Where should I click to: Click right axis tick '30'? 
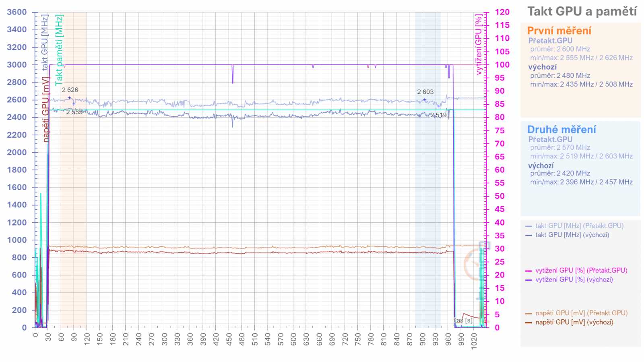(x=500, y=249)
